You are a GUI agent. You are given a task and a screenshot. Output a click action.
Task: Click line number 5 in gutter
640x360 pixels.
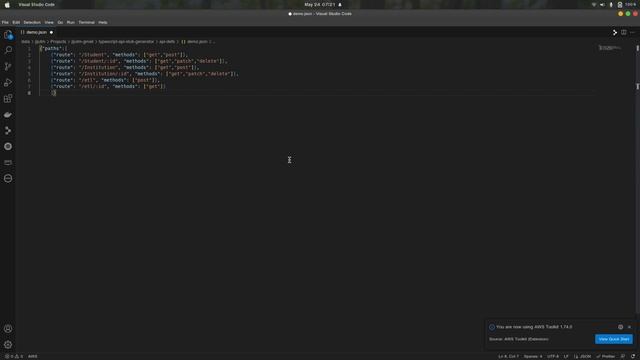point(29,74)
